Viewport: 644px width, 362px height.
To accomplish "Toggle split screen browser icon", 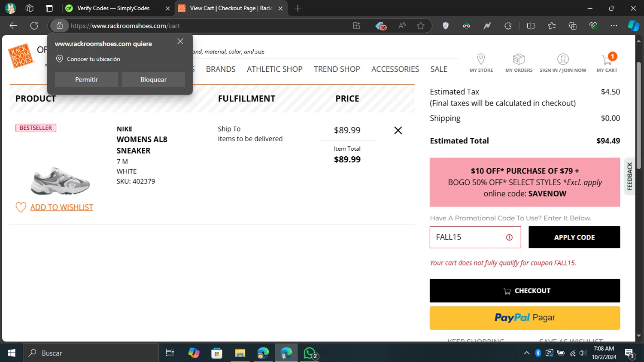I will (x=531, y=26).
